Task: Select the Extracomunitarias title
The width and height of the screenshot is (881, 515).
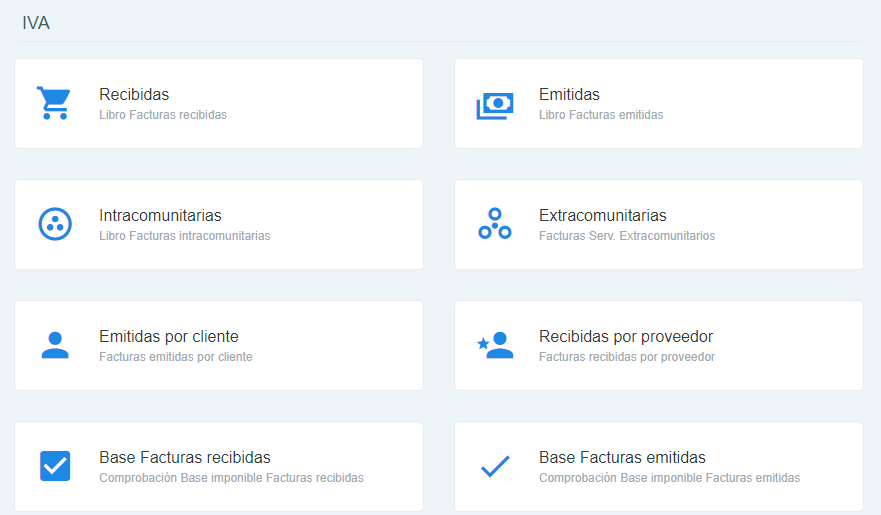Action: [x=602, y=216]
